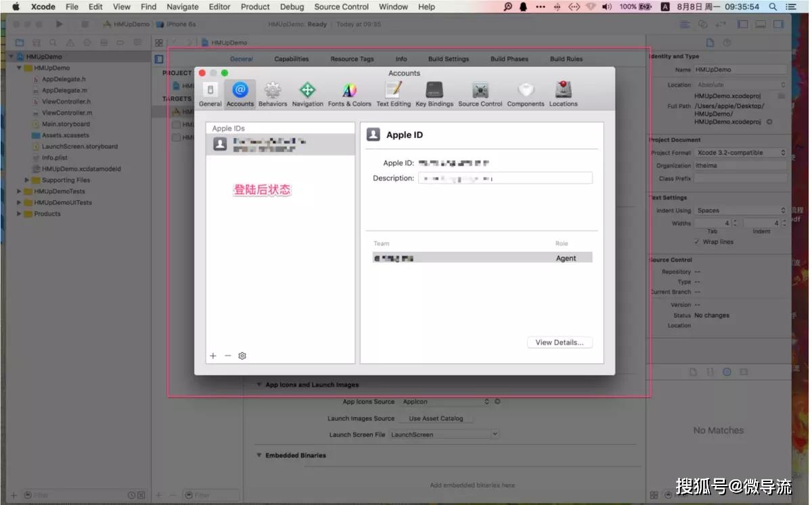The width and height of the screenshot is (812, 505).
Task: Run the Xcode project with play button
Action: click(x=60, y=24)
